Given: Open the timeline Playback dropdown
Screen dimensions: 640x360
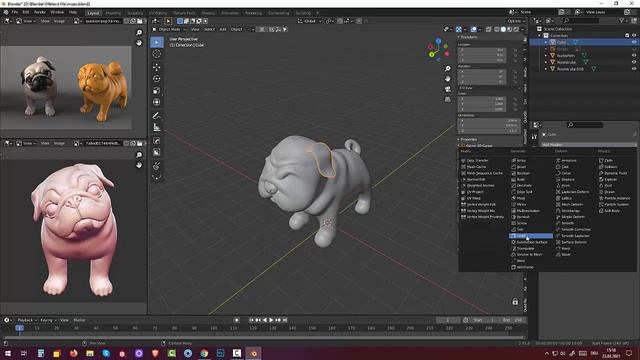Looking at the screenshot, I should pos(27,320).
